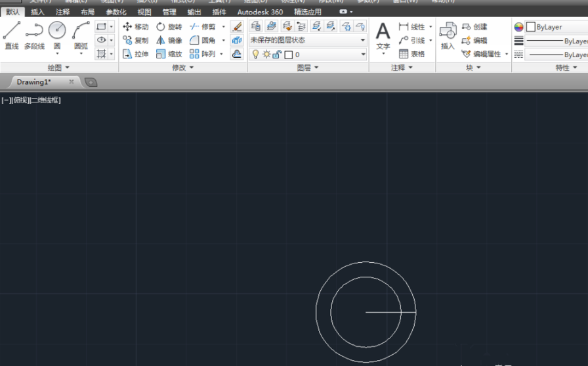This screenshot has height=366, width=588.
Task: Switch to the 注释 ribbon tab
Action: pyautogui.click(x=62, y=12)
